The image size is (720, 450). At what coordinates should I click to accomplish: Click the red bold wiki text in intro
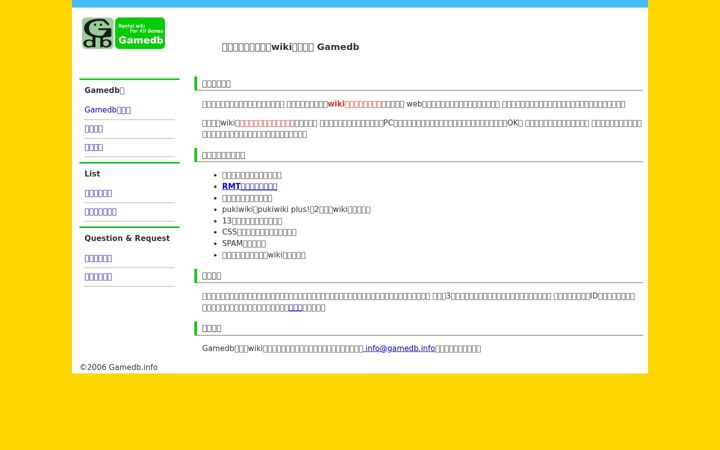[x=354, y=104]
